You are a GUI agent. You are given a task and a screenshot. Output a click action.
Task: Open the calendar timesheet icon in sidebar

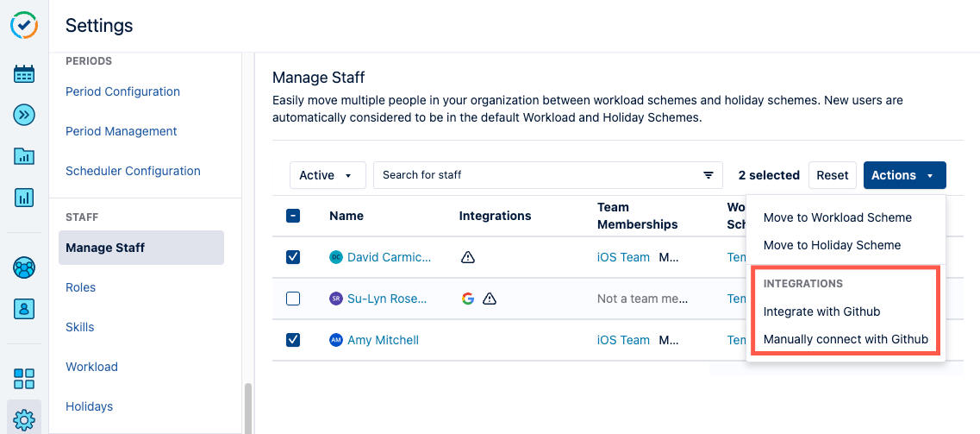point(24,74)
